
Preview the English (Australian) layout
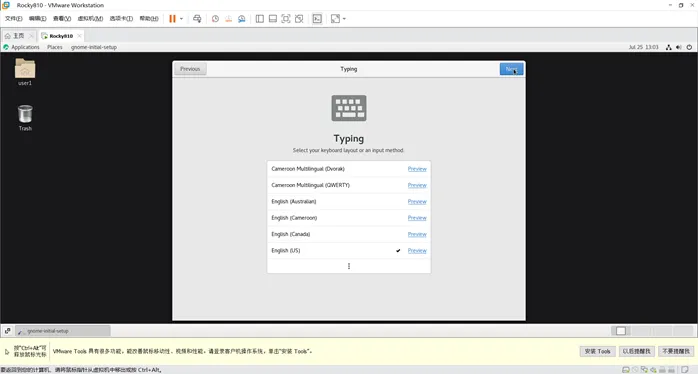[x=417, y=202]
